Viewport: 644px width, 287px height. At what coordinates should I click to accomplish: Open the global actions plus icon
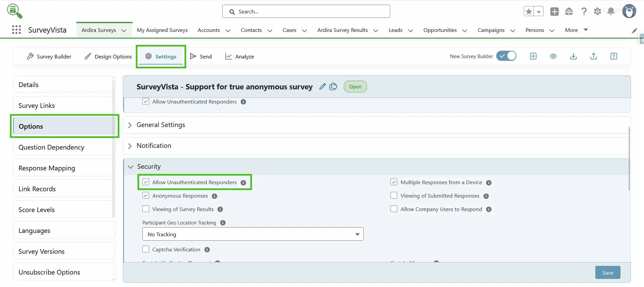click(x=554, y=11)
